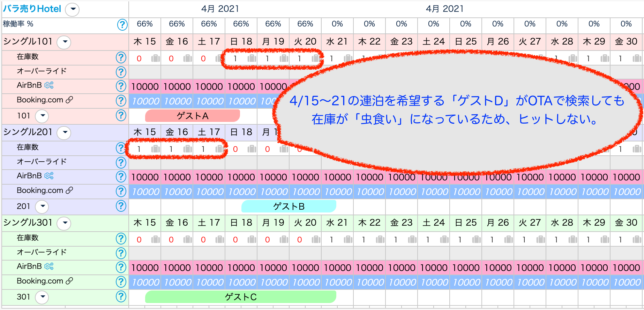Click help icon for シングル301 オーバーライド
Viewport: 644px width, 310px height.
coord(121,253)
